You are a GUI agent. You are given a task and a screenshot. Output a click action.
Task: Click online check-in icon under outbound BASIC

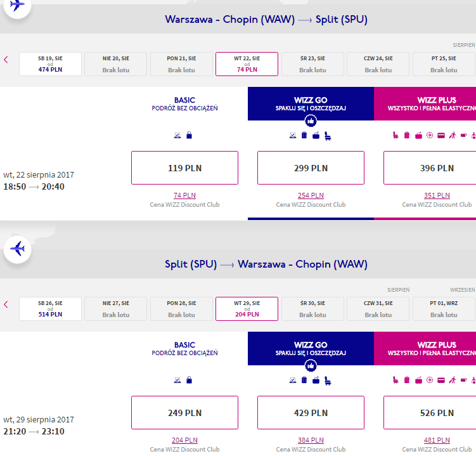point(177,135)
